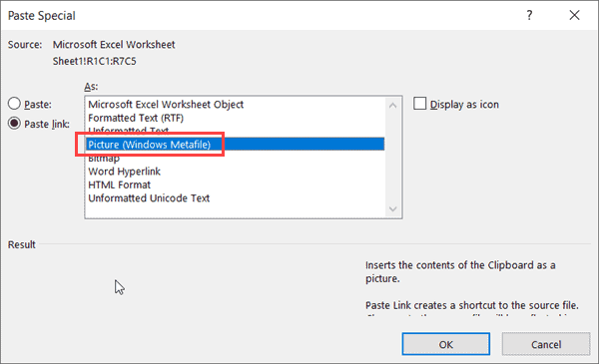The height and width of the screenshot is (364, 599).
Task: Select the Paste link radio button
Action: pyautogui.click(x=14, y=124)
